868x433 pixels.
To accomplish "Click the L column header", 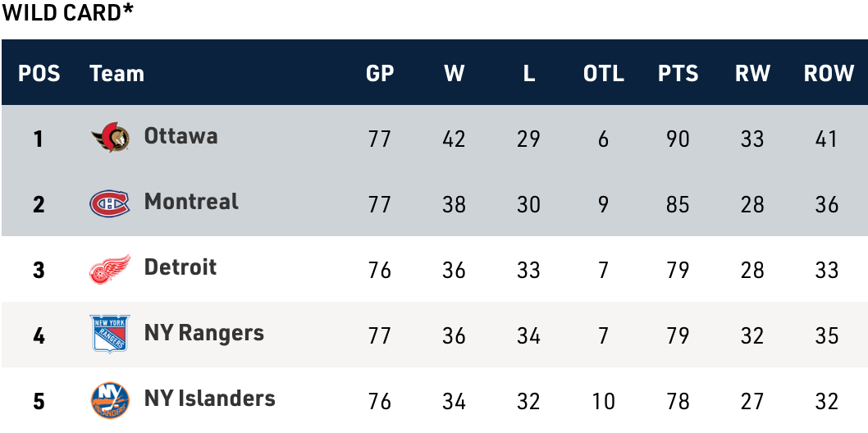I will 528,74.
